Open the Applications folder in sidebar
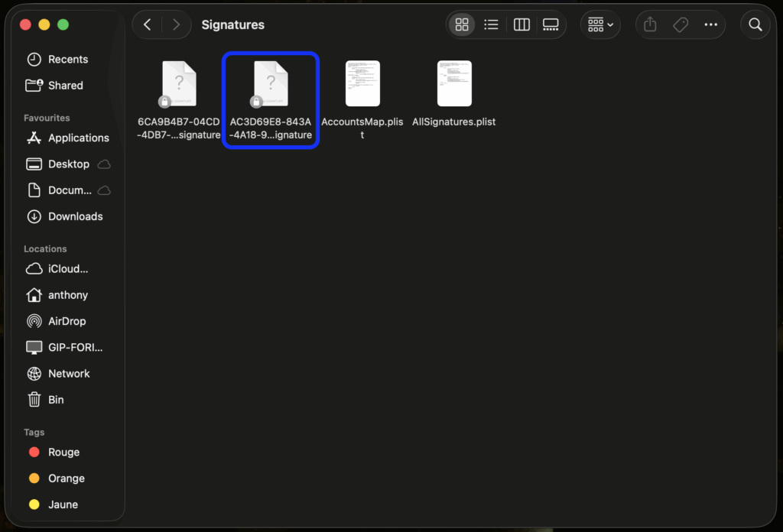This screenshot has width=783, height=532. [x=78, y=138]
